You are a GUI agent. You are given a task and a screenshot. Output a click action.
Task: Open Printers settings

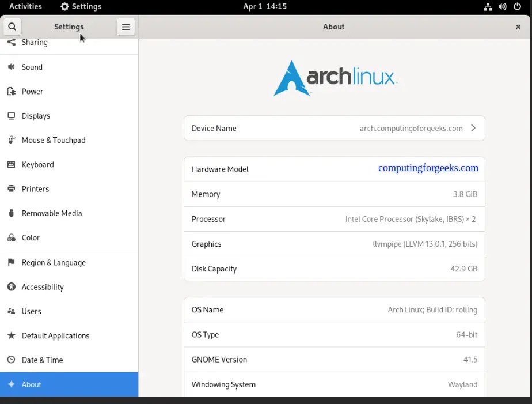[35, 188]
